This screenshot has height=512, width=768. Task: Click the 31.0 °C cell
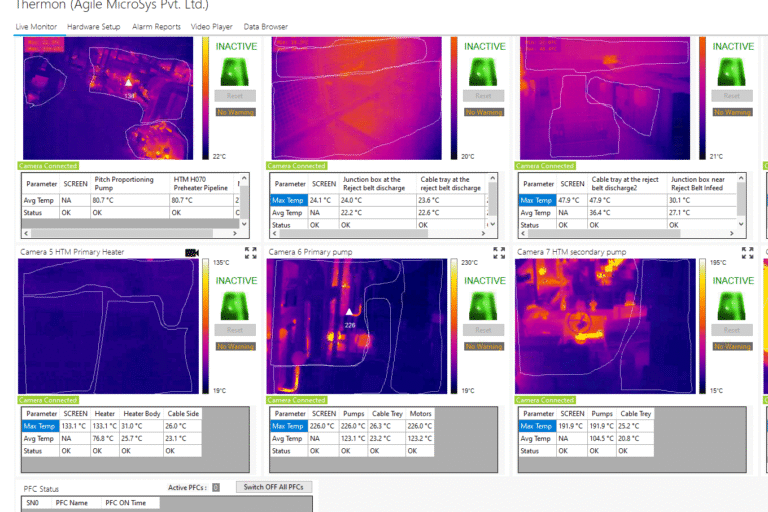click(x=142, y=426)
